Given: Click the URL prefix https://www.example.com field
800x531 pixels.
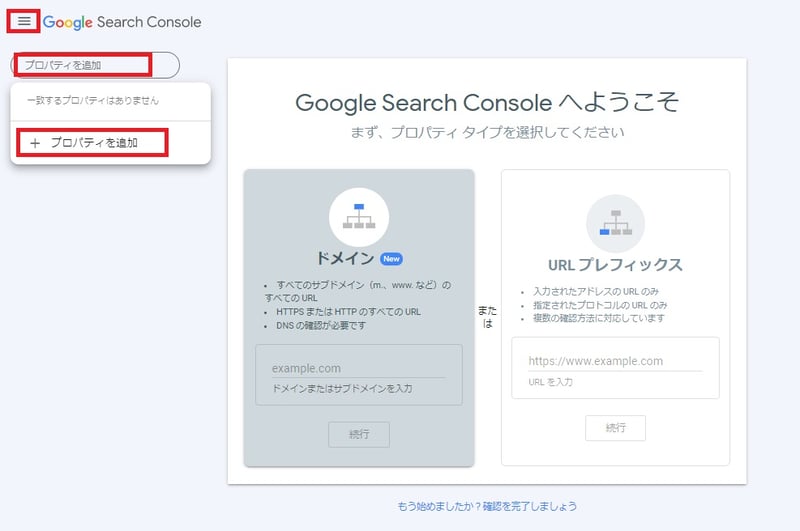Looking at the screenshot, I should 615,361.
